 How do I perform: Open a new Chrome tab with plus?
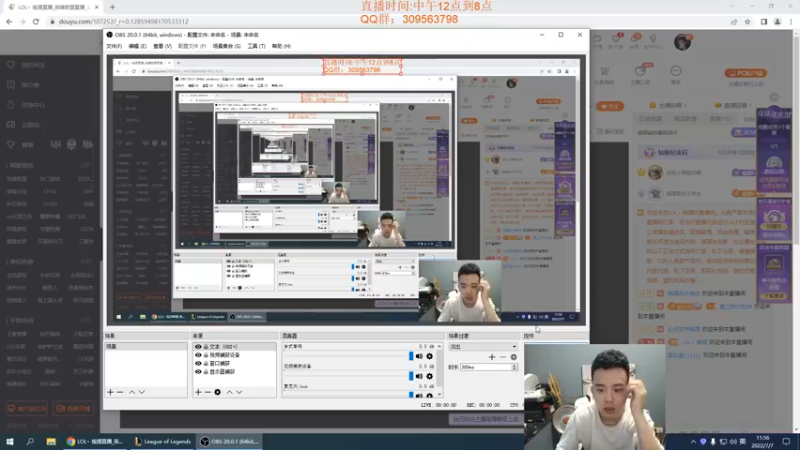click(112, 7)
